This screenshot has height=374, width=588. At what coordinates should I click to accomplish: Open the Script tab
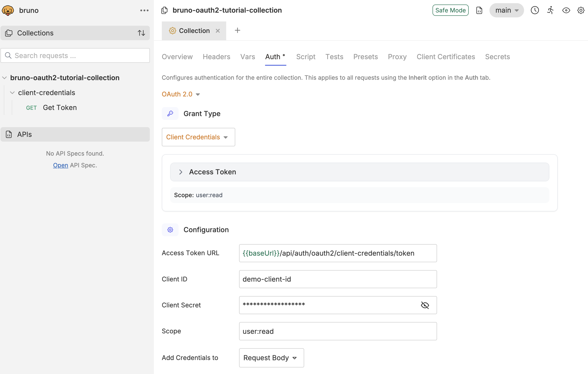(306, 57)
